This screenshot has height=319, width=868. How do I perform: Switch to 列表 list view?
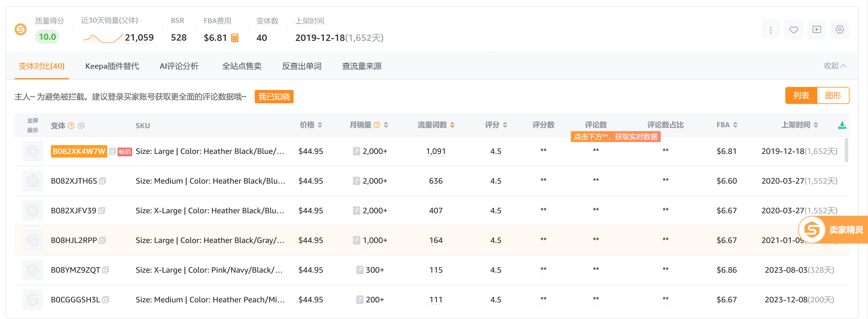click(x=801, y=96)
